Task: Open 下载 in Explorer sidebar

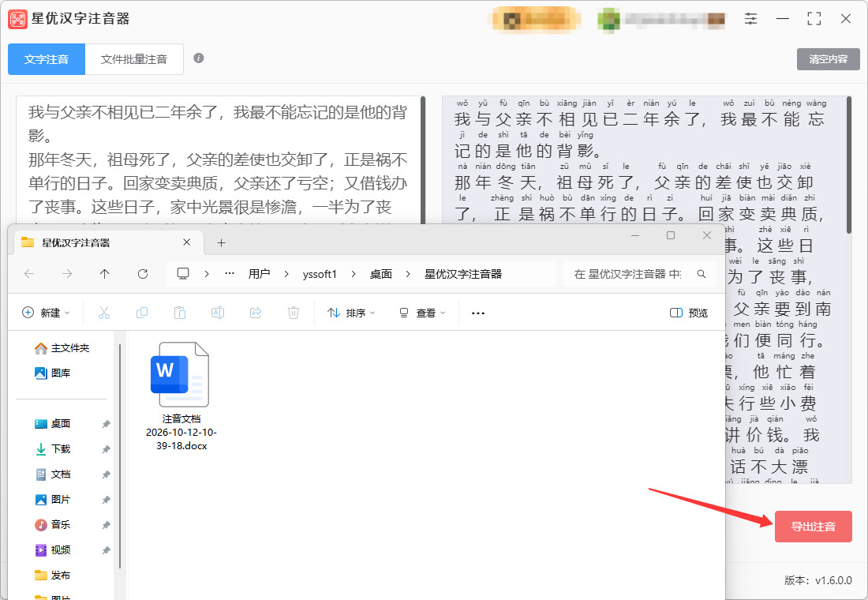Action: click(x=53, y=448)
